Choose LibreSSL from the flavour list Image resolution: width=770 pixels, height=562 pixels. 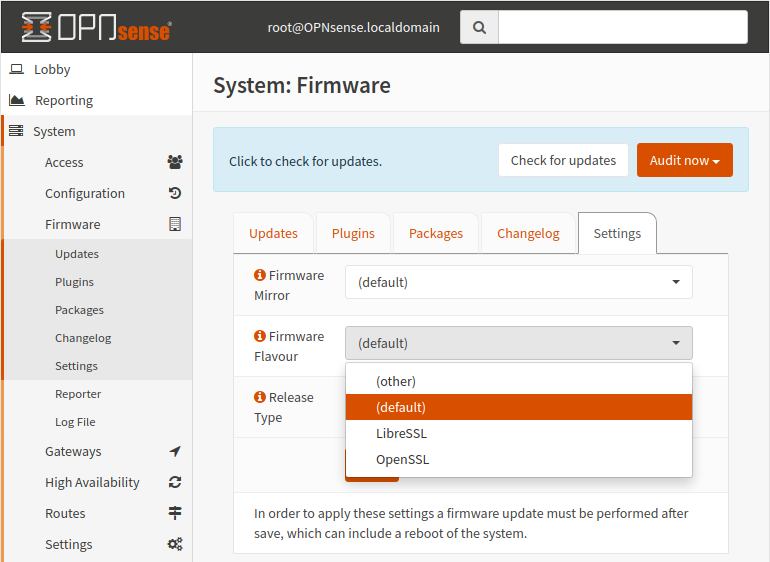pyautogui.click(x=401, y=433)
